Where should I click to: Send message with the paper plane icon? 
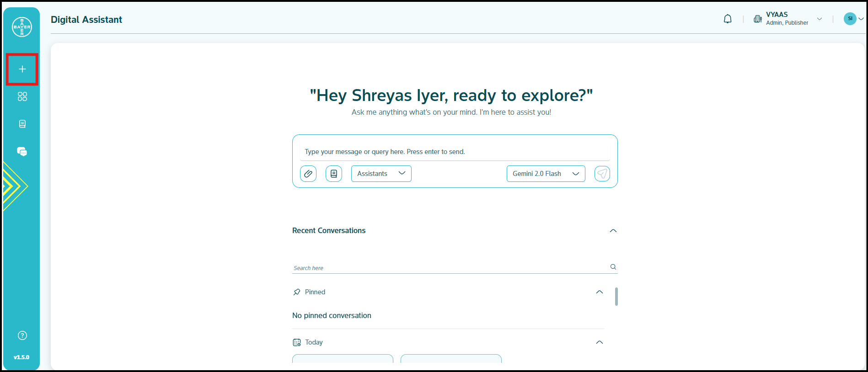coord(602,174)
